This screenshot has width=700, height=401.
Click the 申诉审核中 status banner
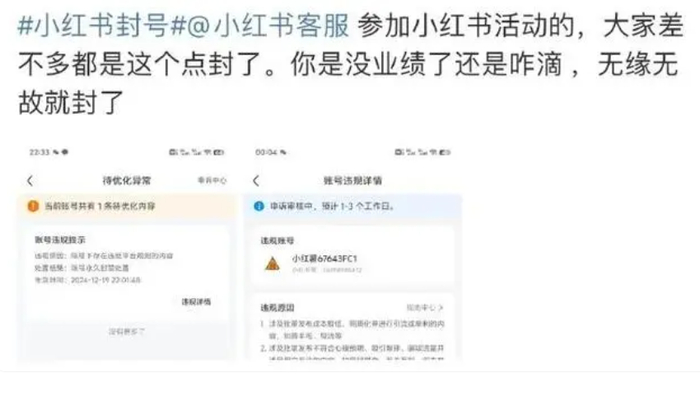point(353,206)
